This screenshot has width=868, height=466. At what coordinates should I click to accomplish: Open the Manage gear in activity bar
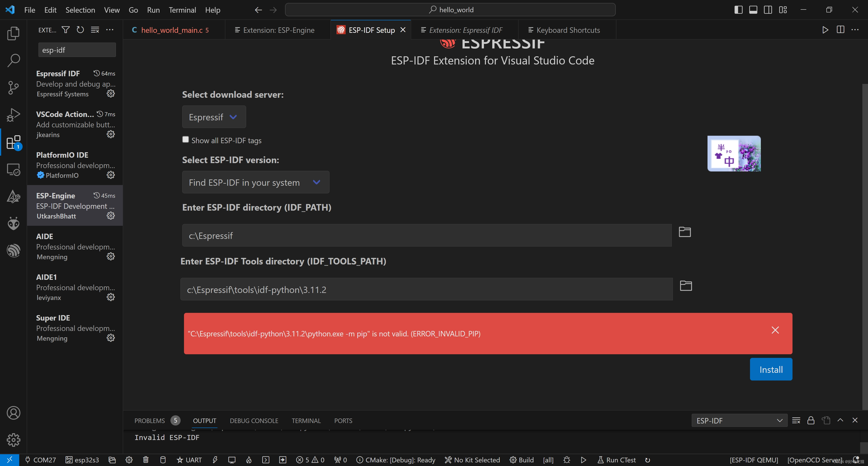click(14, 440)
